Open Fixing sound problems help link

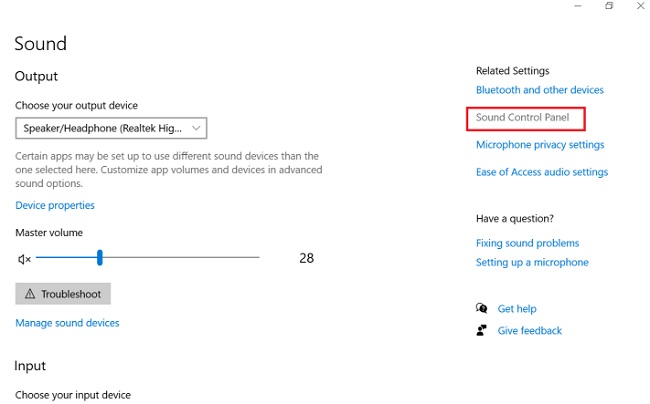(x=527, y=243)
